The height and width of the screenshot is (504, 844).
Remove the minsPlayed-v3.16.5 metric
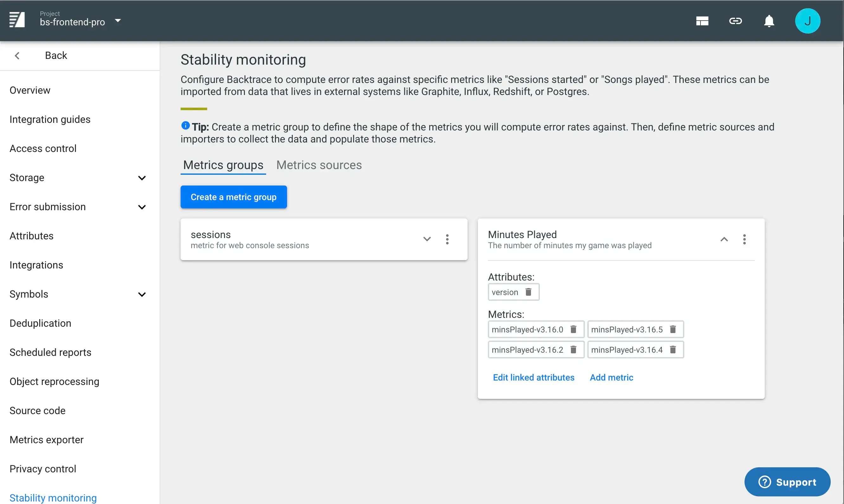(x=673, y=330)
